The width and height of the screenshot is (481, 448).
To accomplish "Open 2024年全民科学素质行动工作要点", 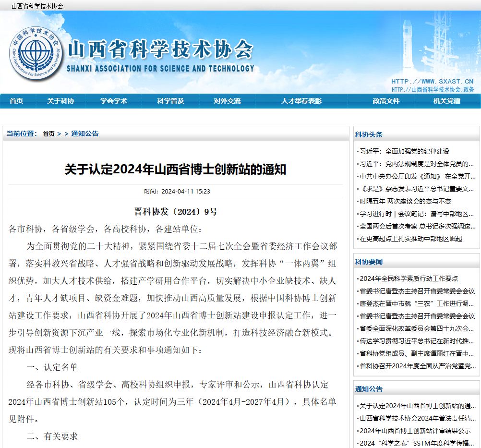I will pos(409,278).
